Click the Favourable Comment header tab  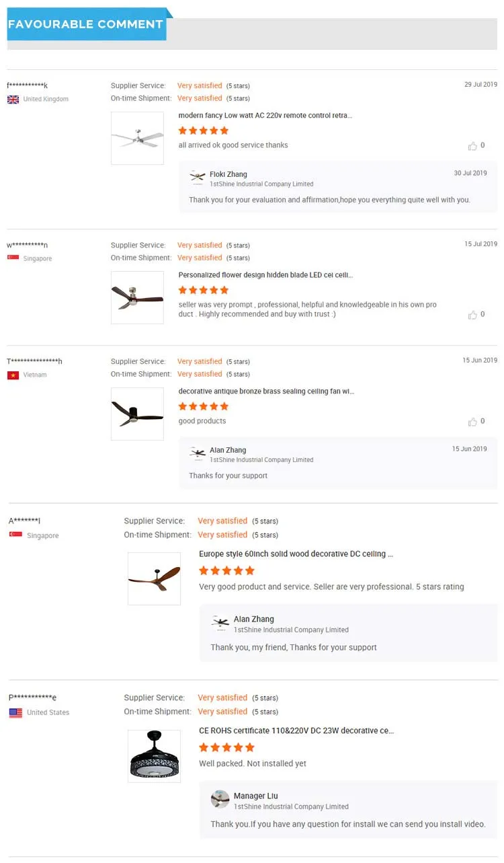[85, 25]
